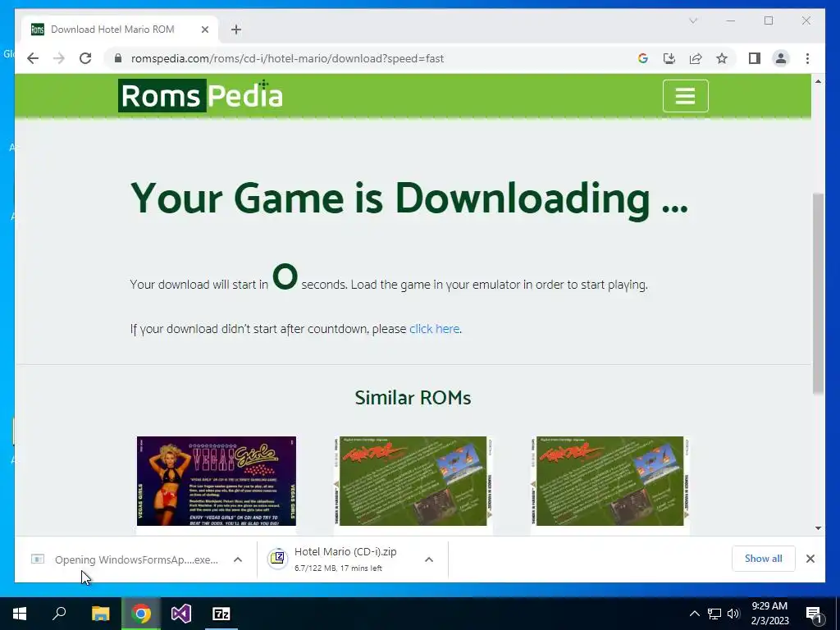Bookmark this page with star icon
This screenshot has width=840, height=630.
click(x=722, y=58)
